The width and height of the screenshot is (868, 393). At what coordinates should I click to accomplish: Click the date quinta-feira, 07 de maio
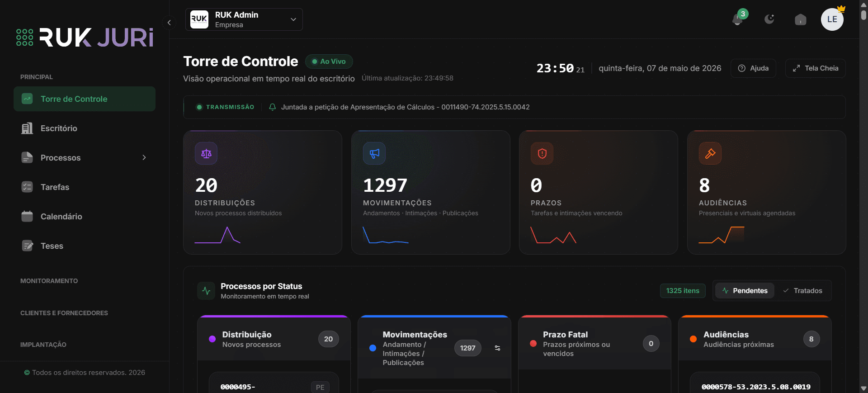point(660,68)
